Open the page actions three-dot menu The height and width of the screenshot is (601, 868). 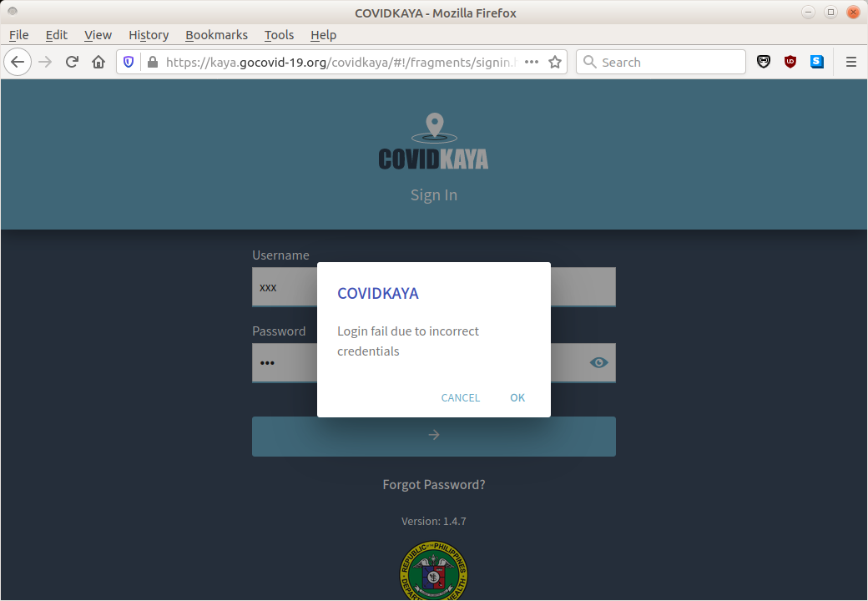(x=532, y=62)
